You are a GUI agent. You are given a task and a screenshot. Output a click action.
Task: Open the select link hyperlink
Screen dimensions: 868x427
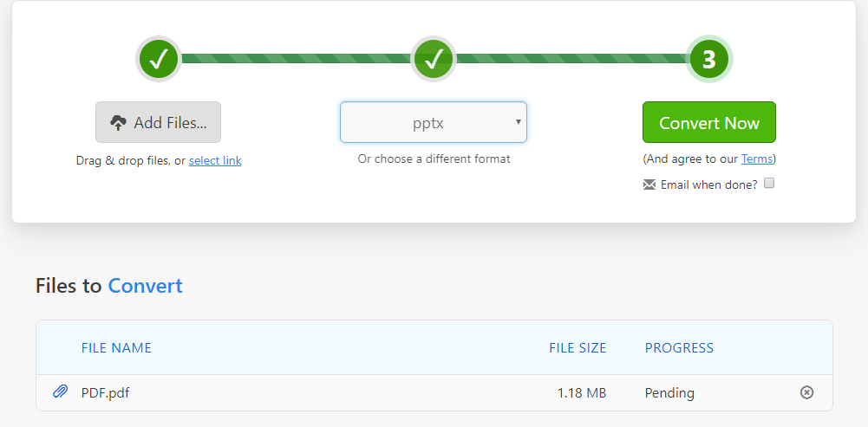click(x=215, y=160)
